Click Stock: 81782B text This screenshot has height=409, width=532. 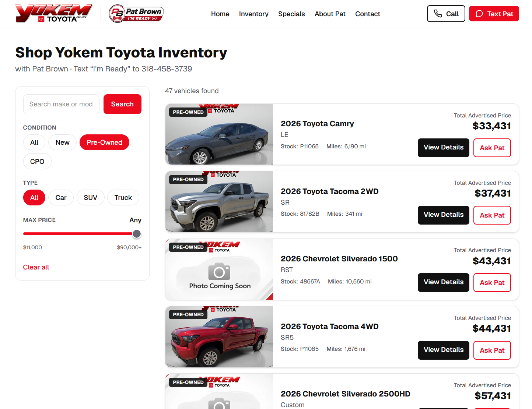point(300,214)
